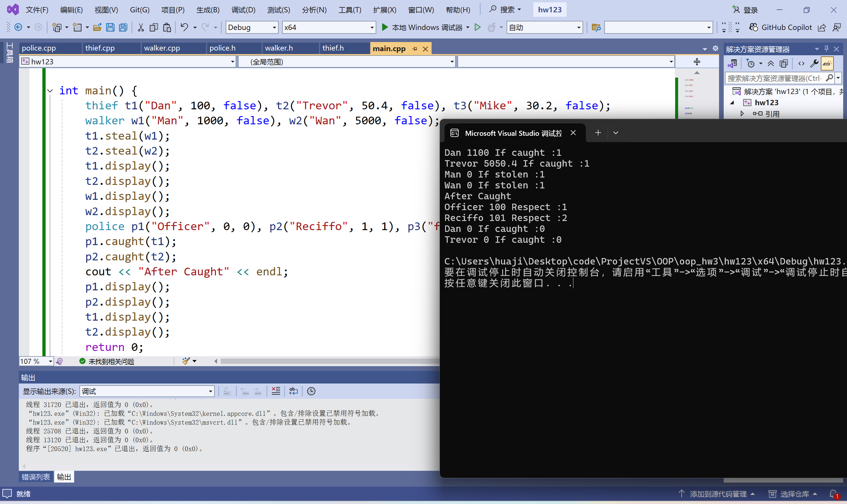Click the properties wrench icon in Solution Explorer
Screen dimensions: 847x504
tap(814, 63)
